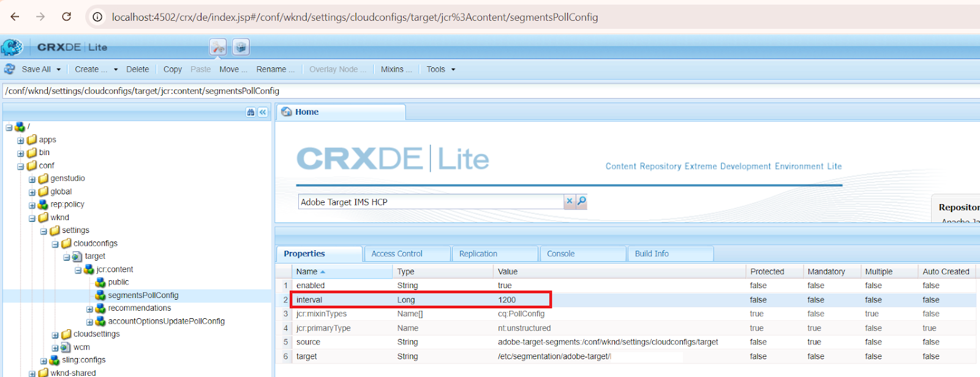Expand the genstudio folder
Viewport: 980px width, 377px height.
32,179
